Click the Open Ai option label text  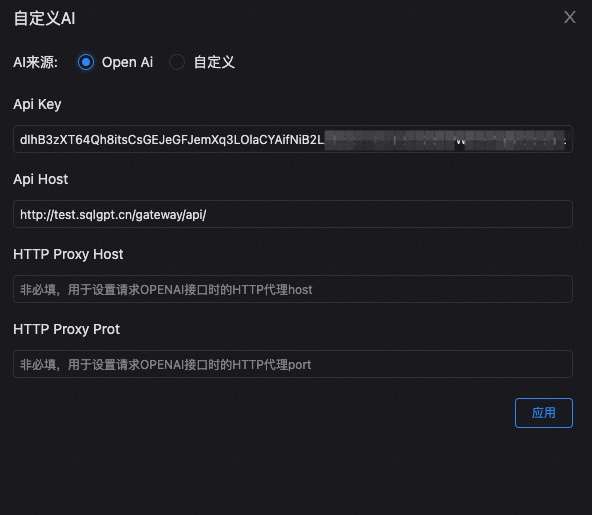click(127, 62)
